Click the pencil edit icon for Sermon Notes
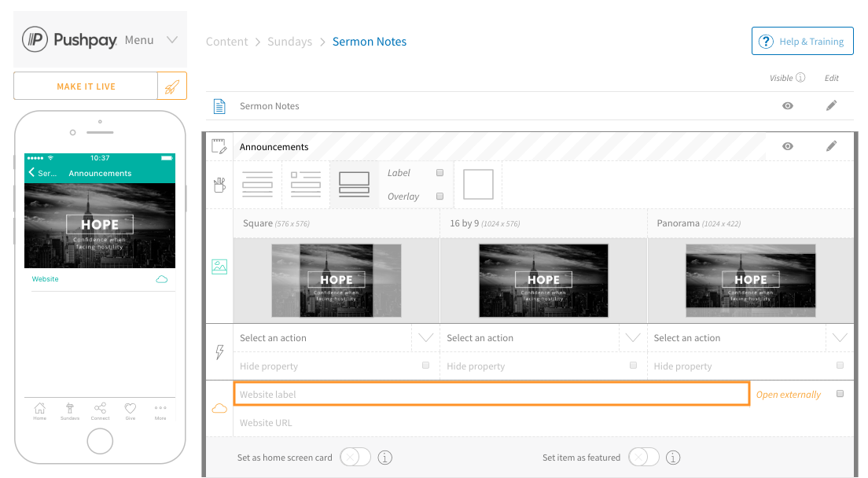The image size is (868, 478). (x=831, y=105)
